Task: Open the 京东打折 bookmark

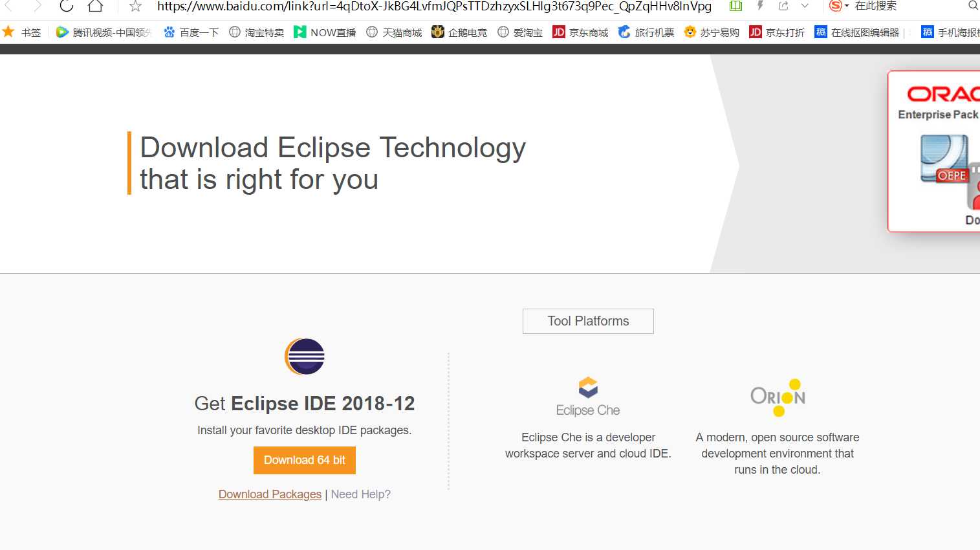Action: (x=777, y=32)
